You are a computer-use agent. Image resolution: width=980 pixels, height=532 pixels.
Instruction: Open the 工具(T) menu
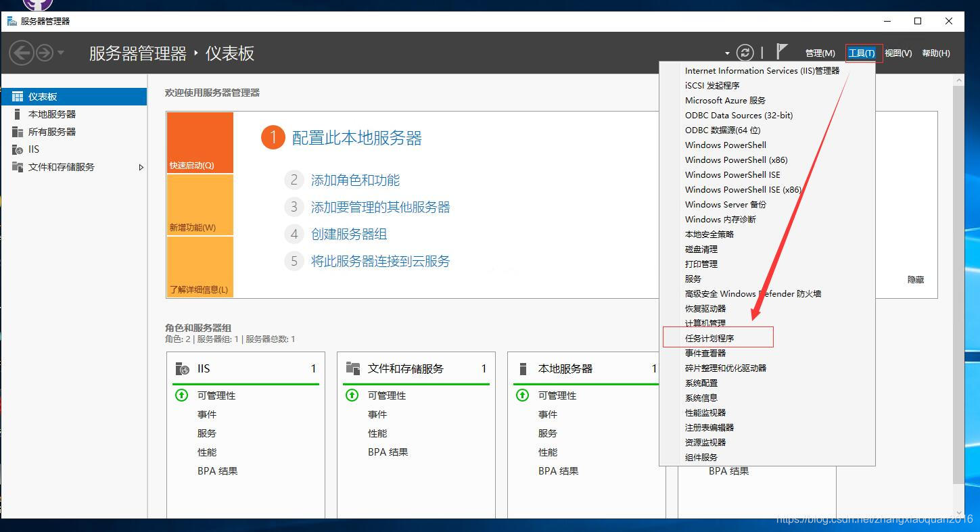pyautogui.click(x=862, y=53)
